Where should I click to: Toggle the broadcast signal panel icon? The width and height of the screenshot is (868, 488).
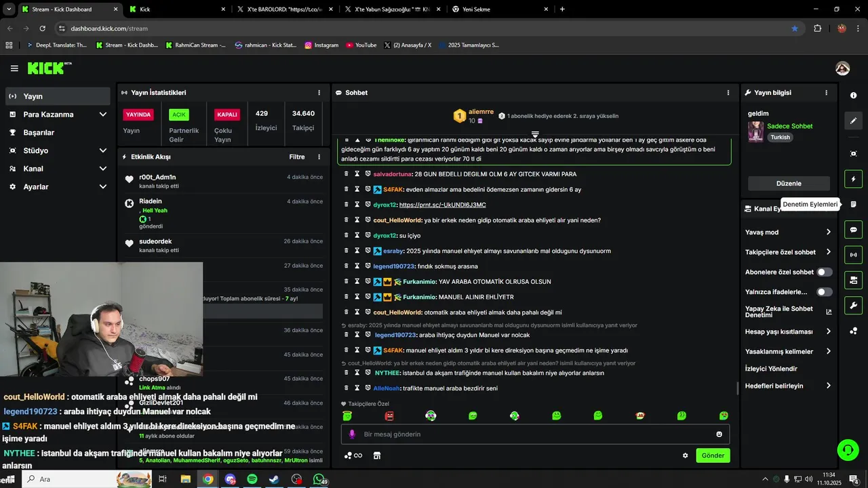[853, 255]
